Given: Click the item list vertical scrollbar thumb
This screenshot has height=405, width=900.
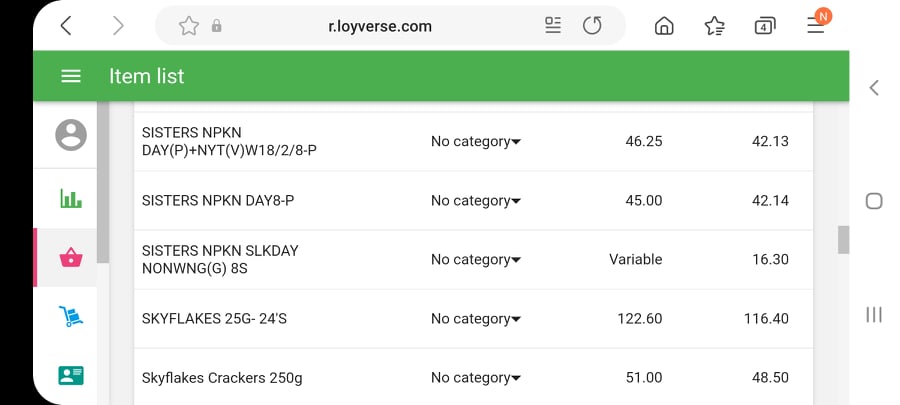Looking at the screenshot, I should coord(843,240).
